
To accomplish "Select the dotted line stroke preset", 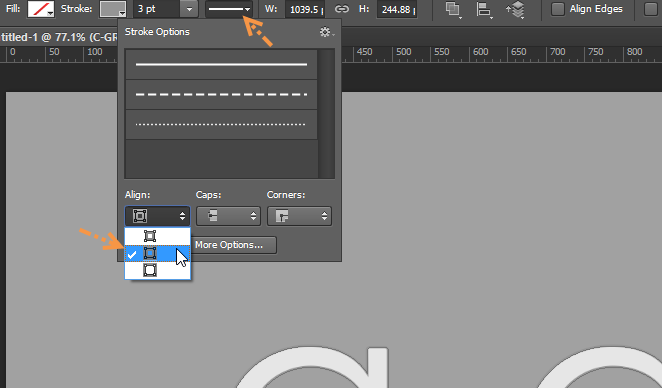I will click(x=221, y=125).
